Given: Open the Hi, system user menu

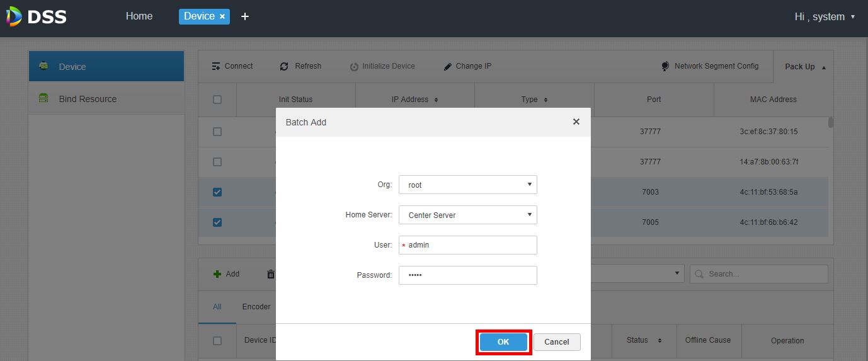Looking at the screenshot, I should pyautogui.click(x=825, y=17).
